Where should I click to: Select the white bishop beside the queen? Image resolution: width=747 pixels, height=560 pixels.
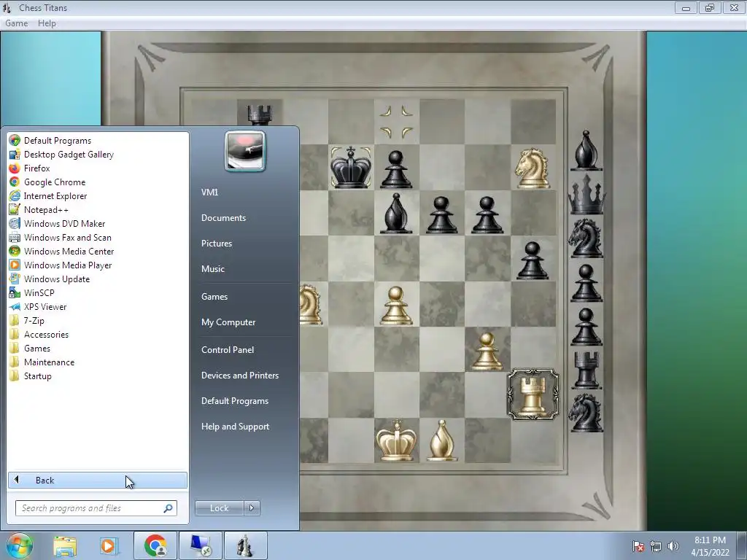point(441,440)
